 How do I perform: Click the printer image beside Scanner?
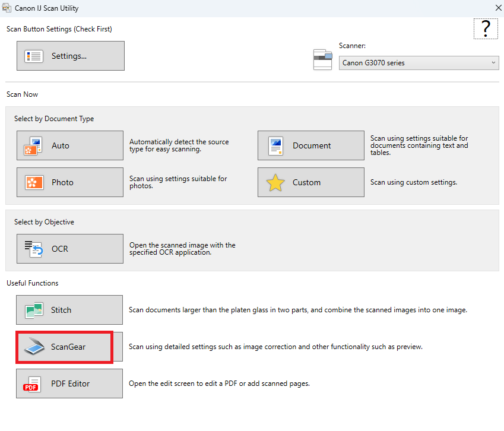click(x=323, y=59)
